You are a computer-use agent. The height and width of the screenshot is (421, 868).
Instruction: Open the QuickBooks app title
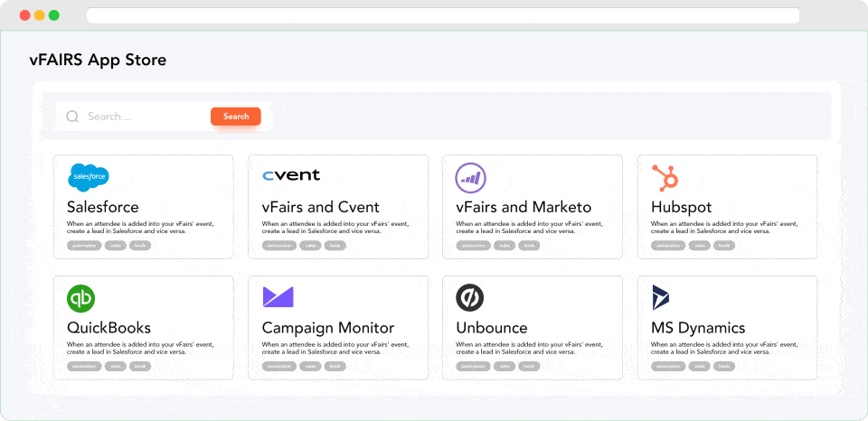click(x=109, y=328)
